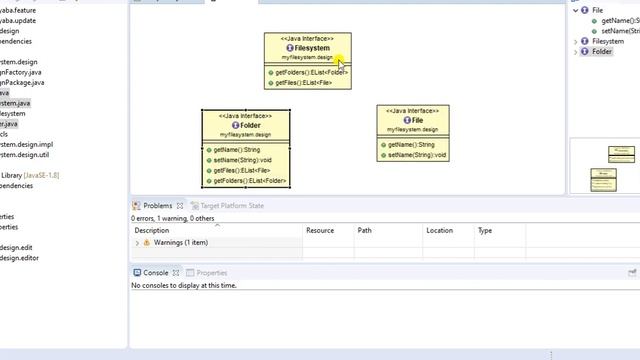Screen dimensions: 640x360
Task: Collapse the File node in outline
Action: tap(576, 10)
